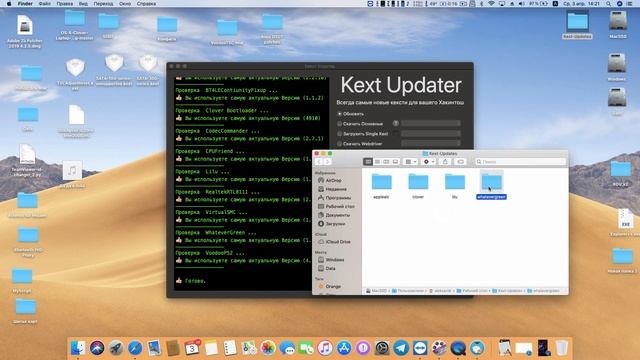Select the applealc folder in Finder
The width and height of the screenshot is (640, 360).
[x=381, y=182]
